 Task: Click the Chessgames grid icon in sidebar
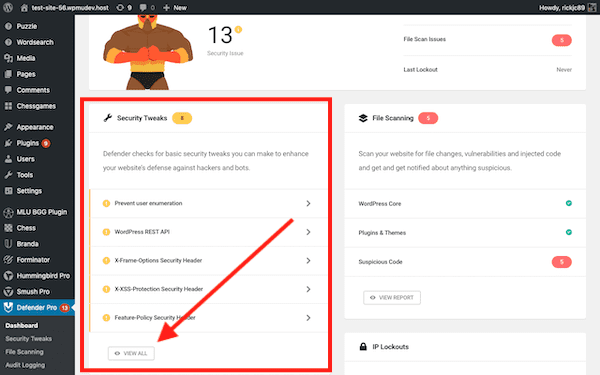[8, 106]
